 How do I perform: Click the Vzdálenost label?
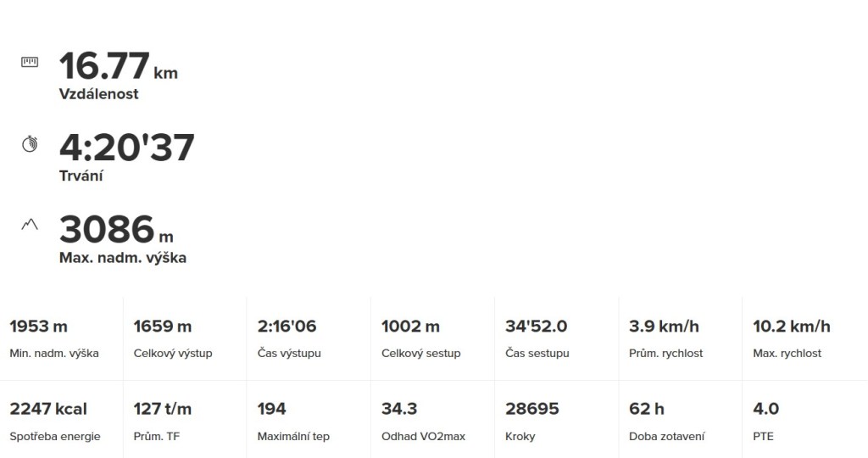coord(98,94)
